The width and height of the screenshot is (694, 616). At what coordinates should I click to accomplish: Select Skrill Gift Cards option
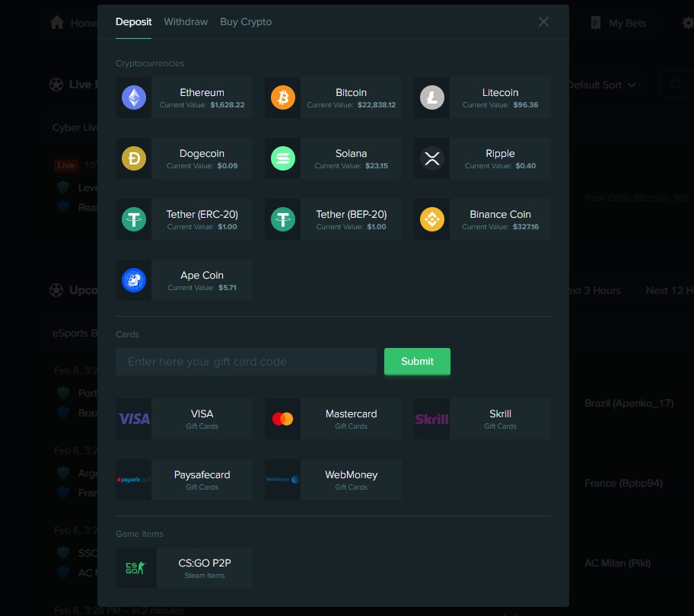tap(482, 419)
